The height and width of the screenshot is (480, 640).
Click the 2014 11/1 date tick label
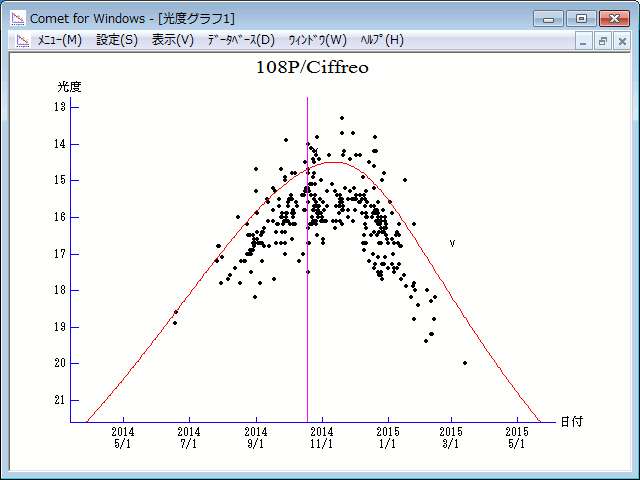[x=321, y=437]
